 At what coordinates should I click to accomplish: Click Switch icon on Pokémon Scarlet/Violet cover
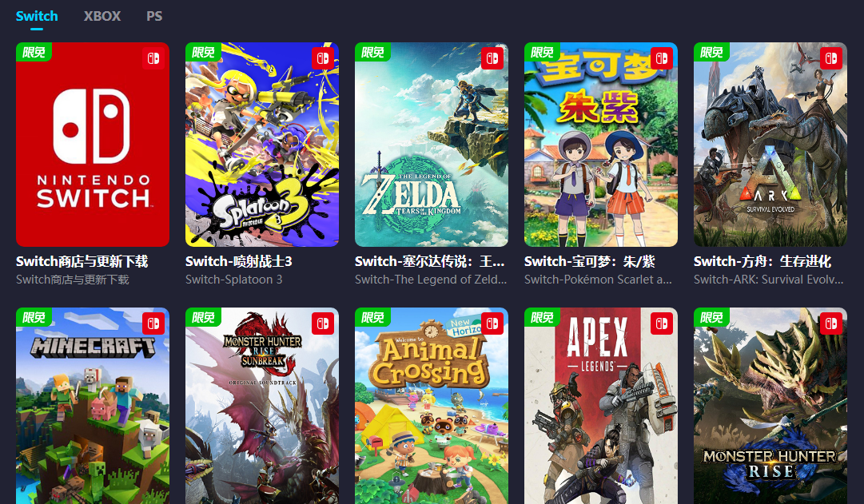(662, 58)
